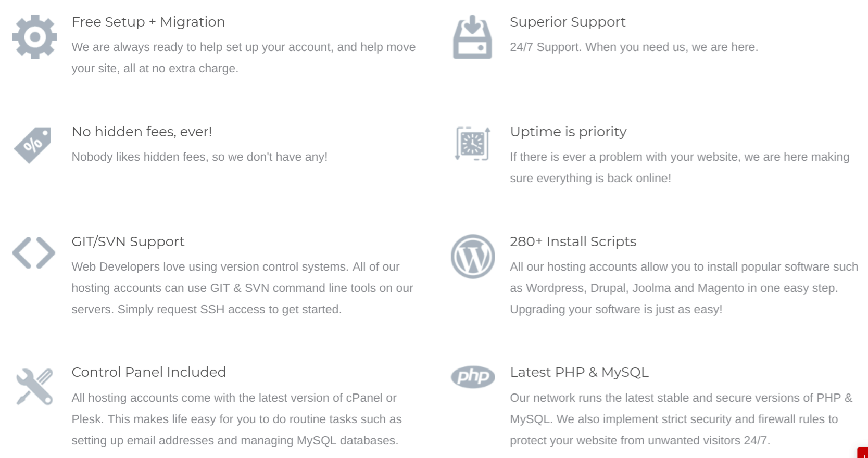Viewport: 868px width, 458px height.
Task: Click the PHP logo icon
Action: [473, 377]
